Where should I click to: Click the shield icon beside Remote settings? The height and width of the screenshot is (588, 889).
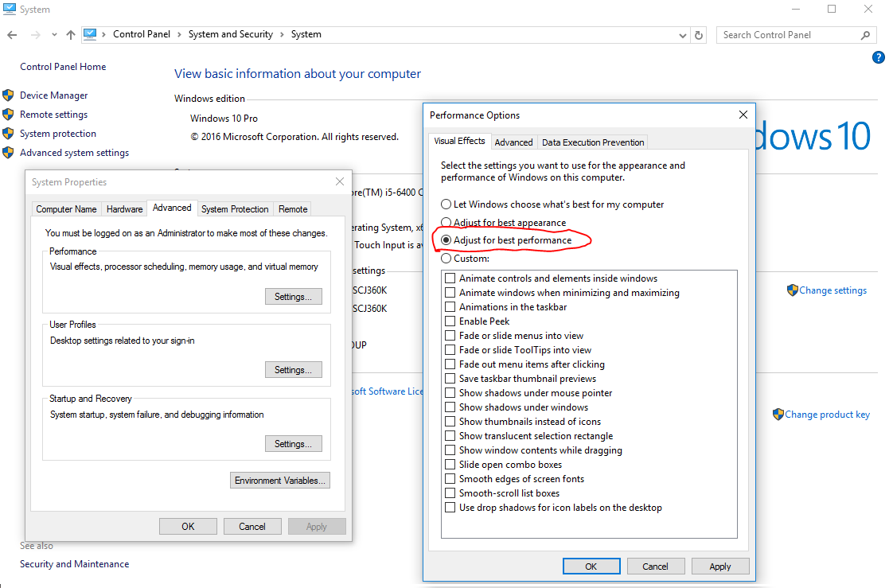click(x=8, y=115)
